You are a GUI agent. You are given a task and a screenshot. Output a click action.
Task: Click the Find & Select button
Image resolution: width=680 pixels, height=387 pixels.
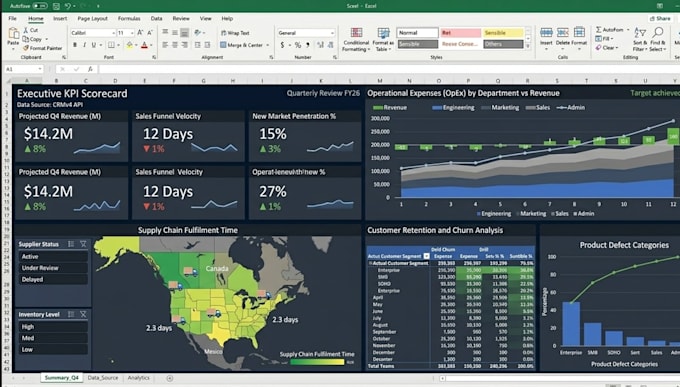click(658, 39)
